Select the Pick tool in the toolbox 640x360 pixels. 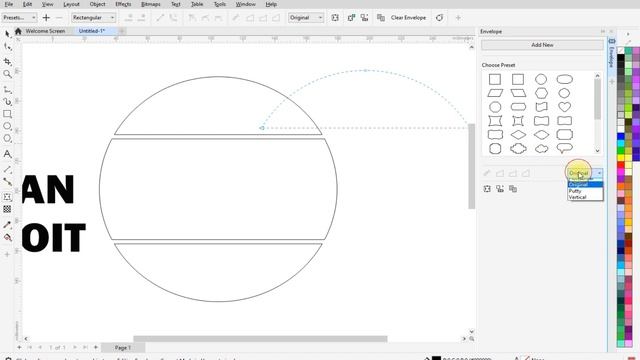point(7,34)
